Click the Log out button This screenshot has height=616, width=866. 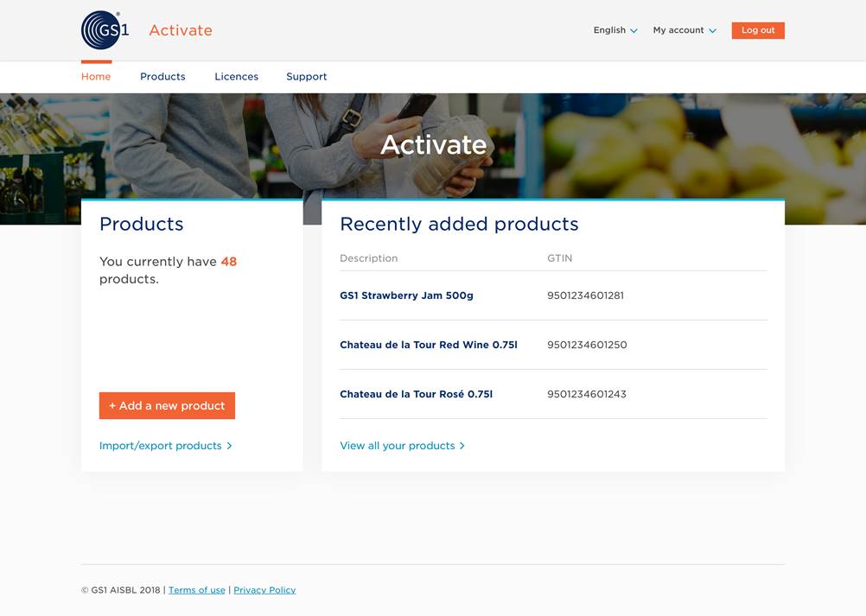758,30
